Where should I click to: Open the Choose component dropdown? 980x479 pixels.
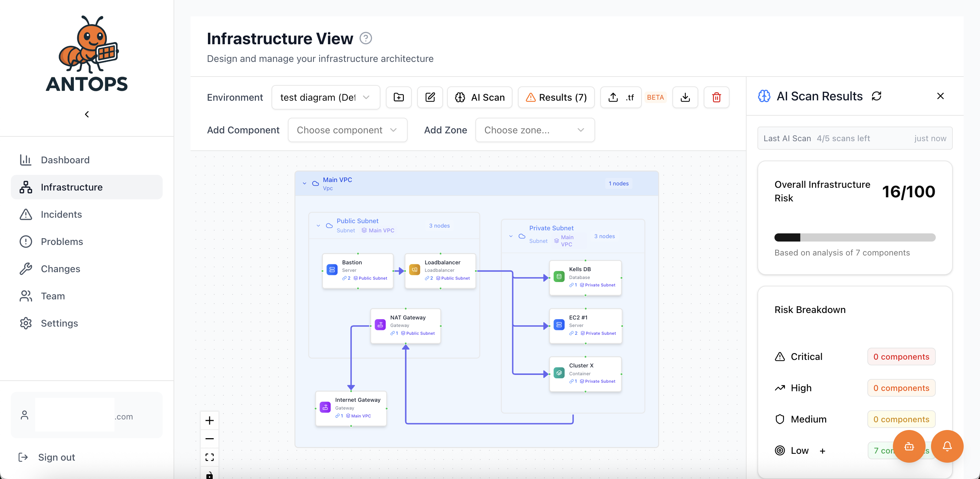point(347,130)
